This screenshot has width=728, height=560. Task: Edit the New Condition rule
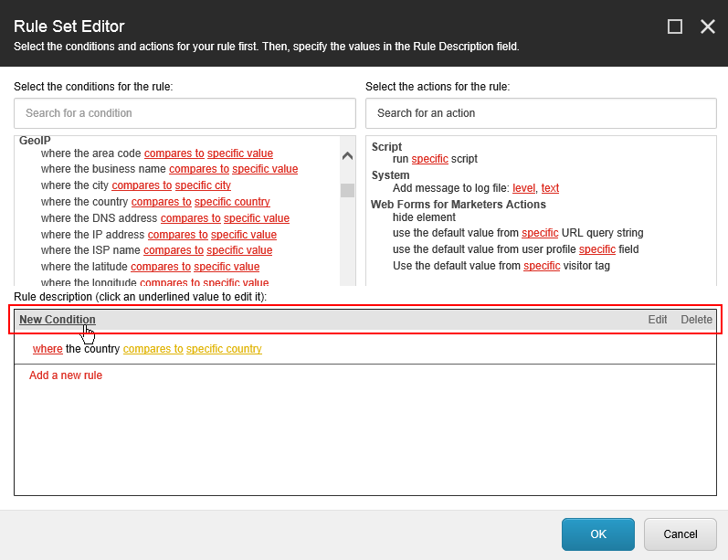coord(657,320)
